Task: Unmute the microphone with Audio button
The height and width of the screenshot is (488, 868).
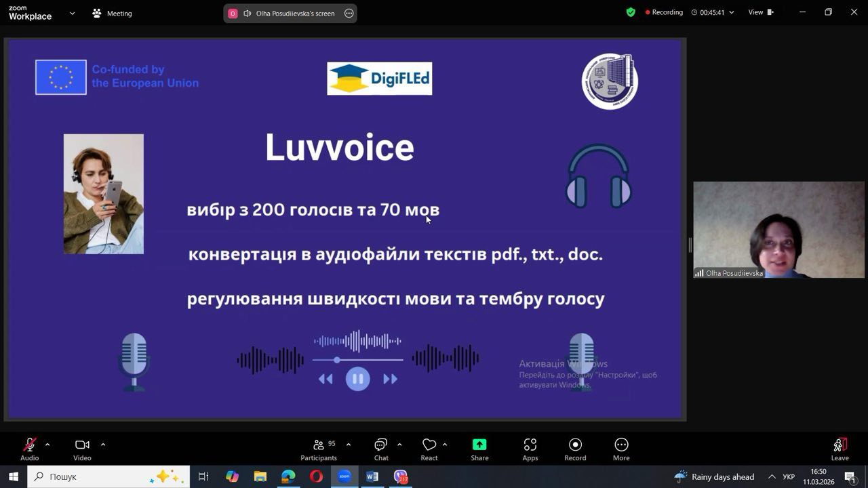Action: [x=29, y=449]
